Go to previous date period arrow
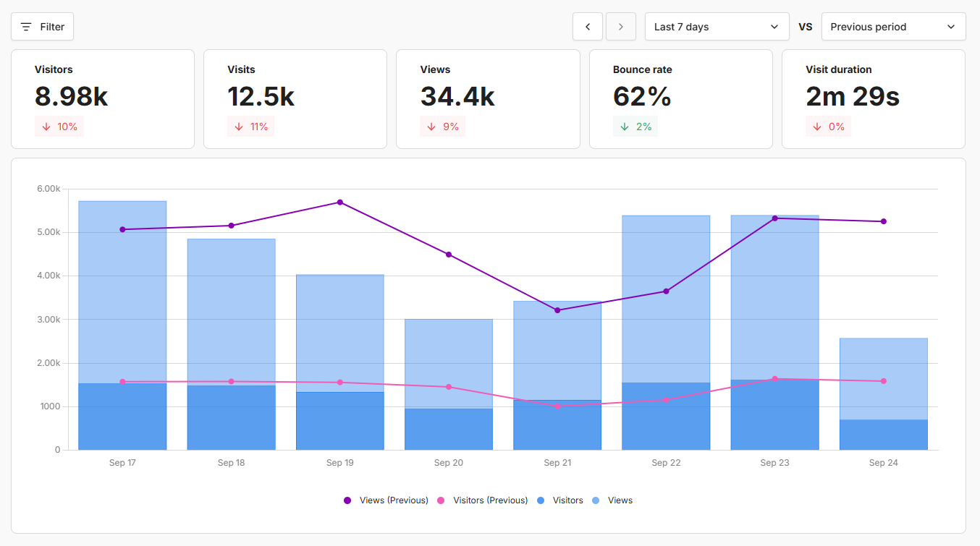 coord(588,27)
